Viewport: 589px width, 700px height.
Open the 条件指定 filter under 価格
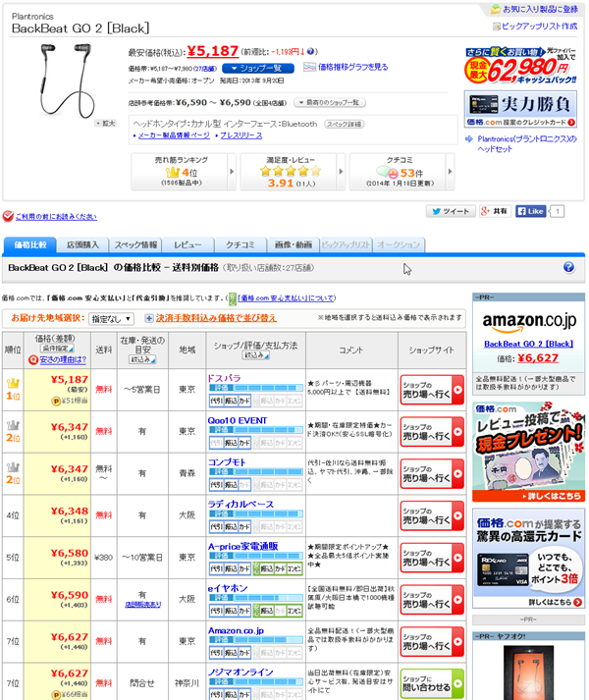point(58,349)
